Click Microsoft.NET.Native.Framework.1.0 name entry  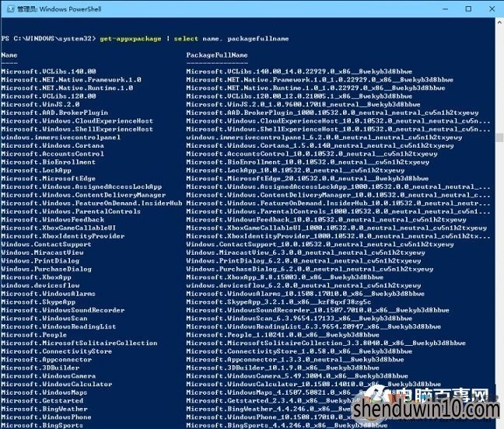coord(71,79)
